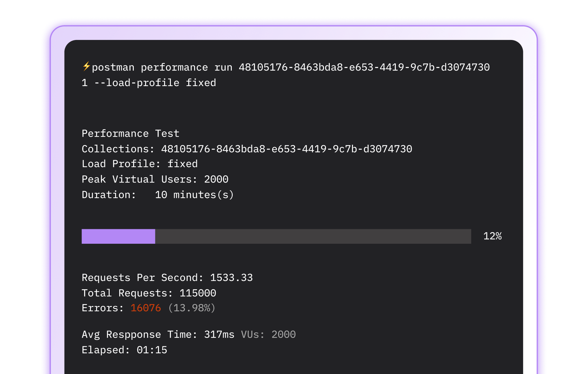Click the Duration '10 minutes(s)' value
Image resolution: width=588 pixels, height=374 pixels.
pos(194,195)
